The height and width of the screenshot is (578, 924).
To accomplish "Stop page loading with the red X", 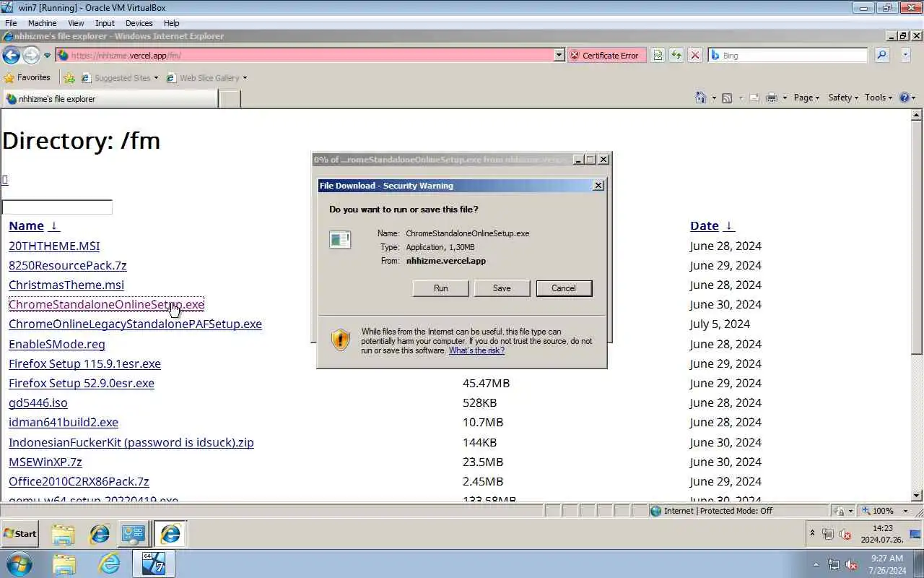I will pos(694,55).
